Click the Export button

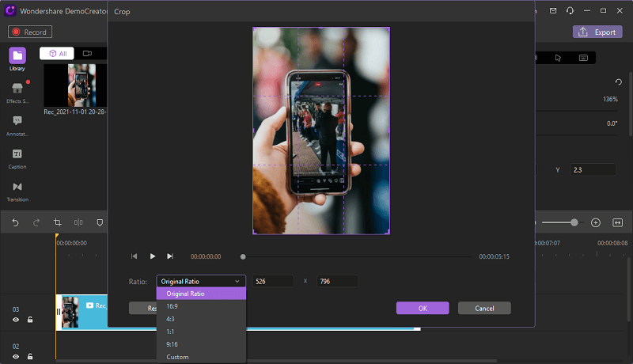597,32
